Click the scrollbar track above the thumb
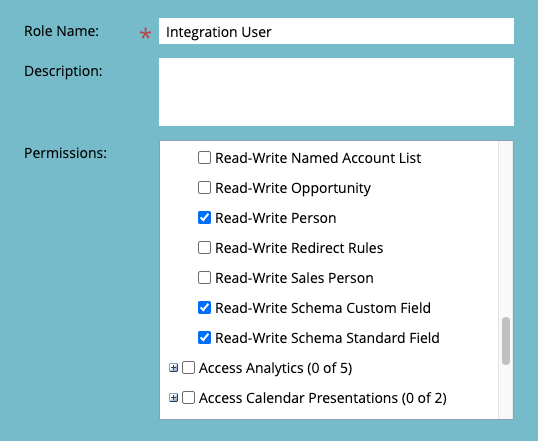Screen dimensions: 538x441 [506, 229]
